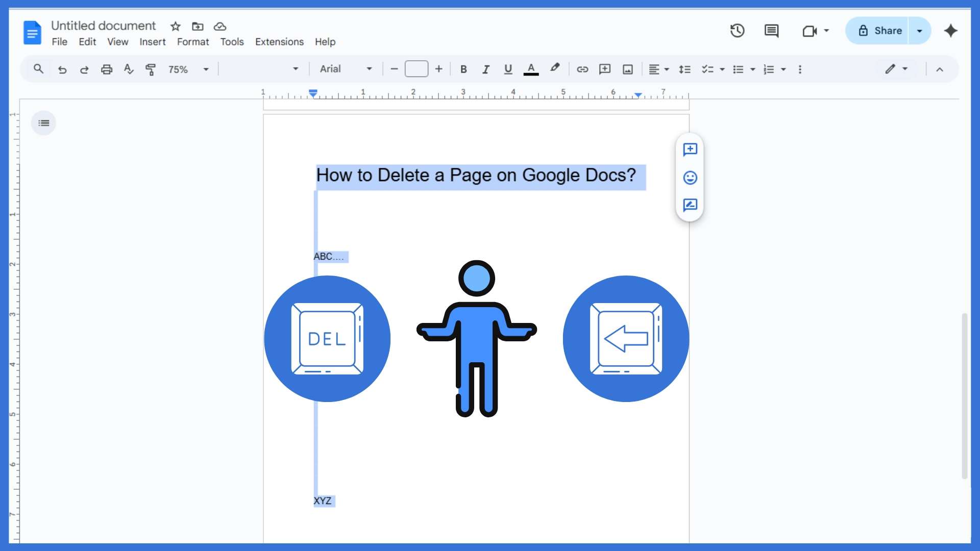
Task: Click the heading about deleting a page
Action: (476, 176)
